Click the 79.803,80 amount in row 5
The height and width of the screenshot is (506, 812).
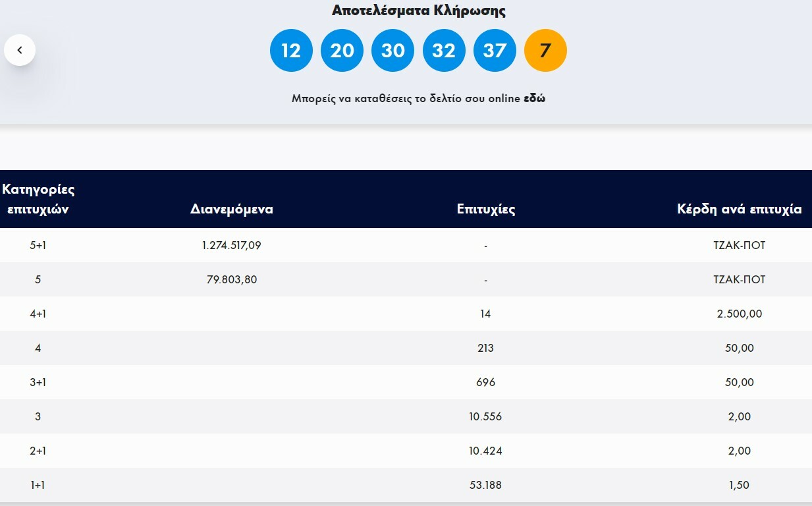point(231,279)
